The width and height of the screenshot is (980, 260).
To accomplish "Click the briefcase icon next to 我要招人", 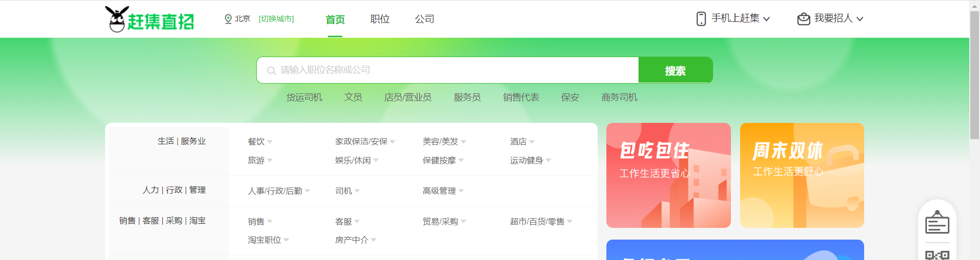I will 804,19.
